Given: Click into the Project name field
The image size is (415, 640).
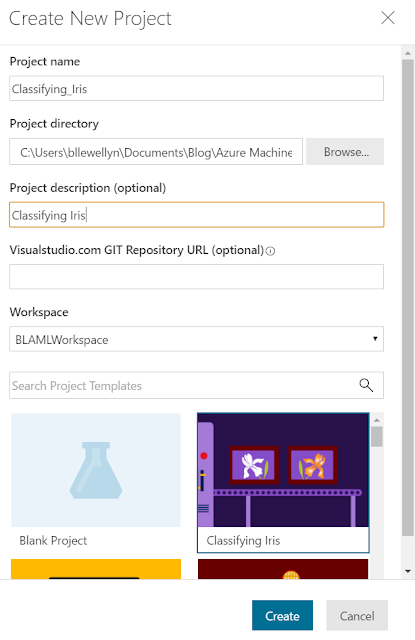Looking at the screenshot, I should 196,88.
